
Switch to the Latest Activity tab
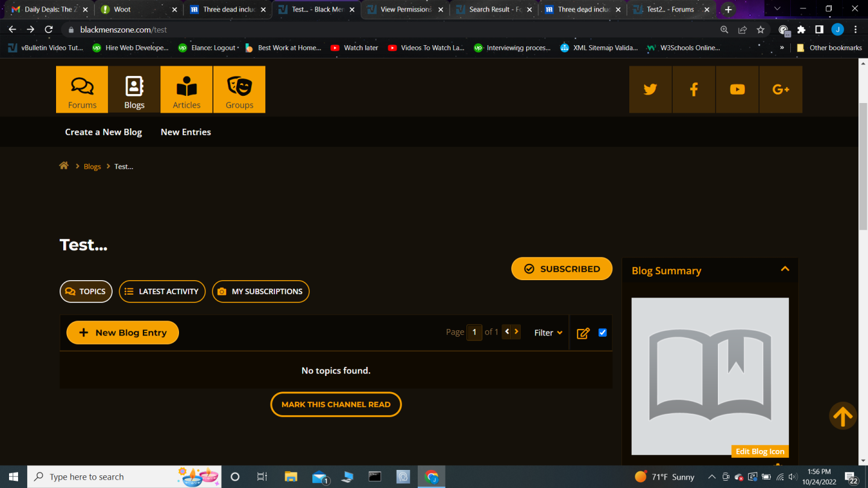click(162, 292)
